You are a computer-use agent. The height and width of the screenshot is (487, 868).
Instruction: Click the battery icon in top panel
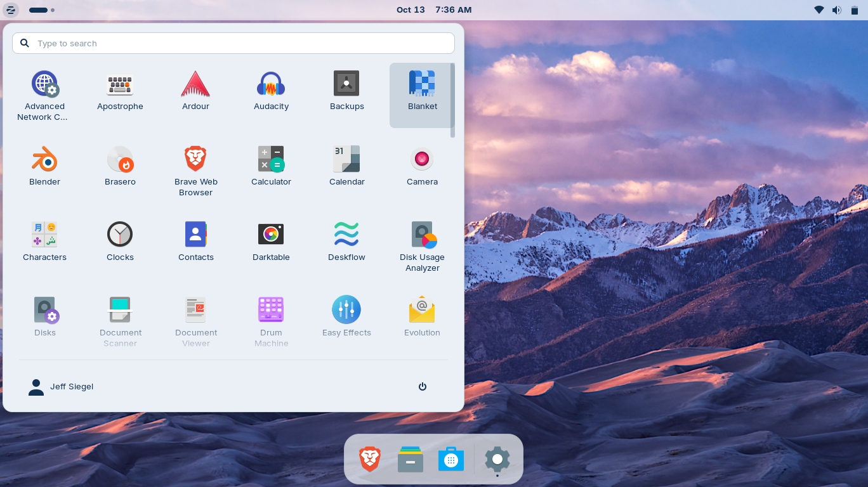pyautogui.click(x=854, y=10)
